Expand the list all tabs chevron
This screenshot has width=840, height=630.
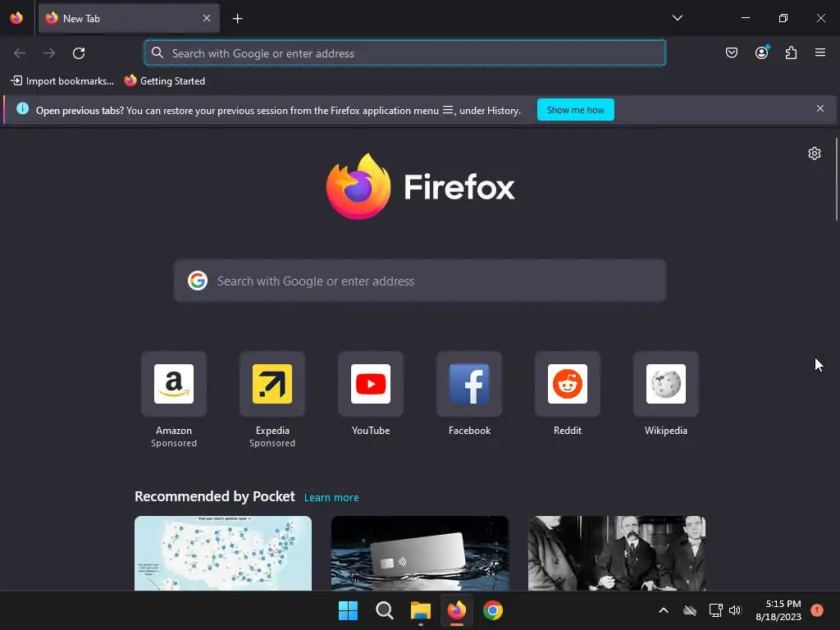click(x=677, y=18)
